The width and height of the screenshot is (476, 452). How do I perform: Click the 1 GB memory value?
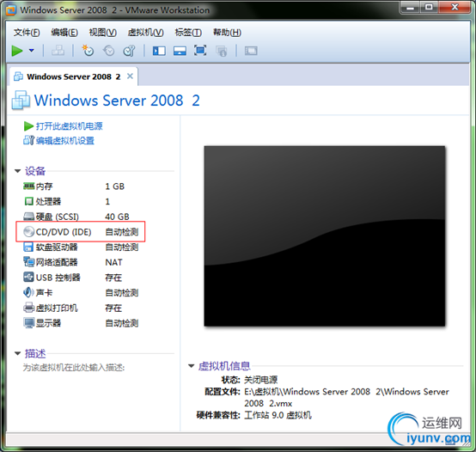pyautogui.click(x=115, y=186)
